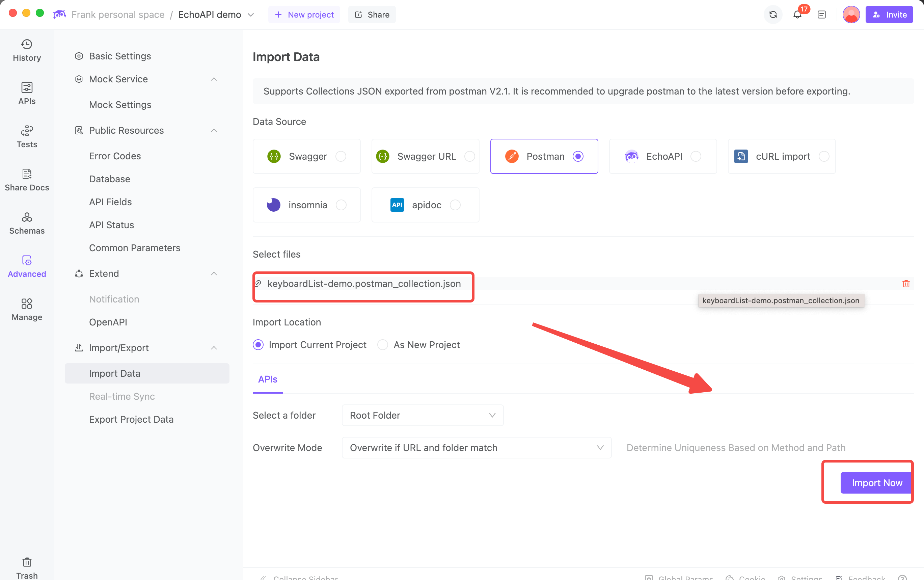This screenshot has width=924, height=580.
Task: Choose As New Project radio
Action: [x=383, y=345]
